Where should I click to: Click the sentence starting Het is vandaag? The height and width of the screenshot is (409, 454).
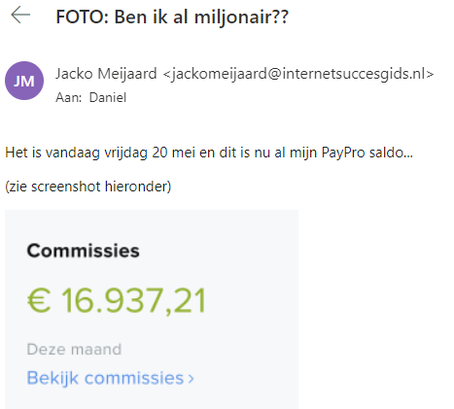tap(209, 153)
